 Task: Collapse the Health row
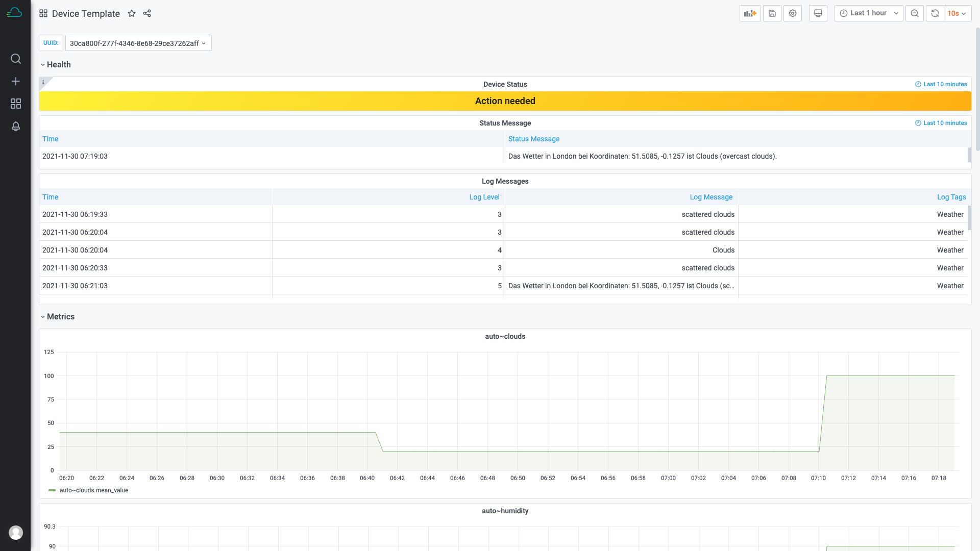(x=55, y=64)
